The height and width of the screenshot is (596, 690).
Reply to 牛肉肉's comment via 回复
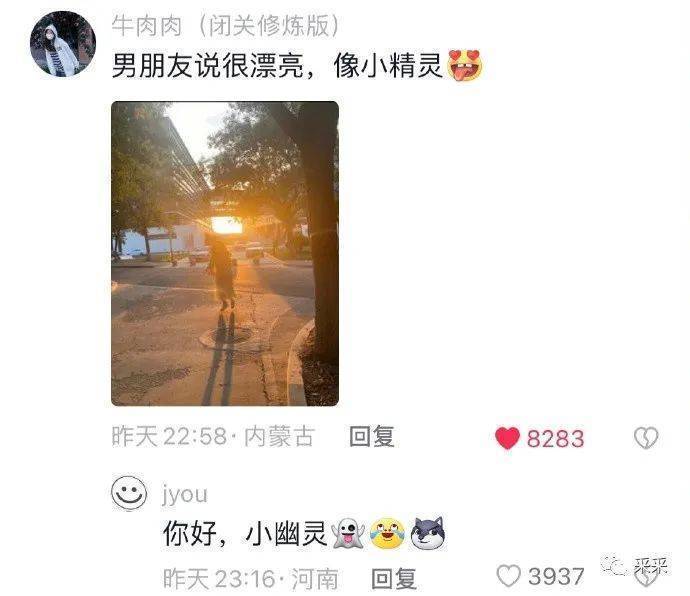tap(372, 437)
